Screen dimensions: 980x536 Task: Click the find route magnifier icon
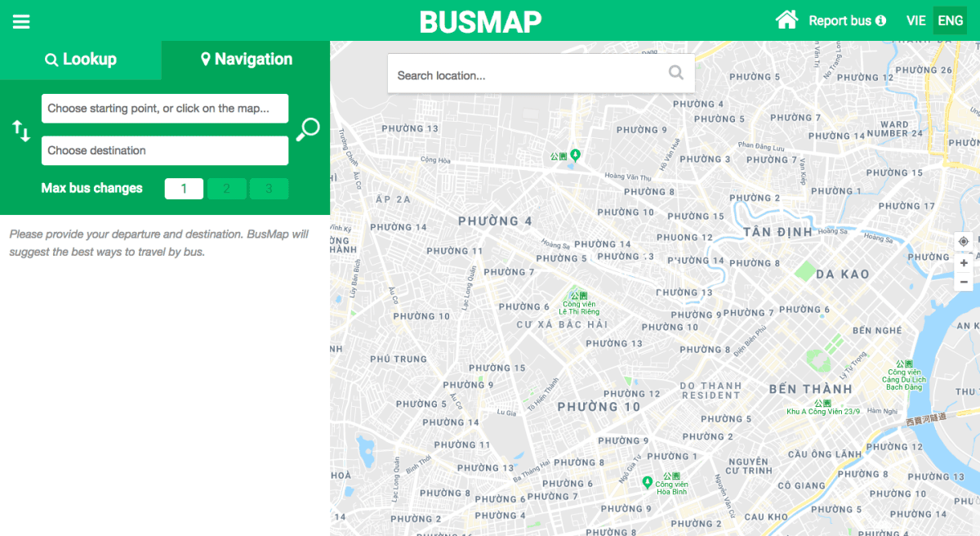point(308,129)
